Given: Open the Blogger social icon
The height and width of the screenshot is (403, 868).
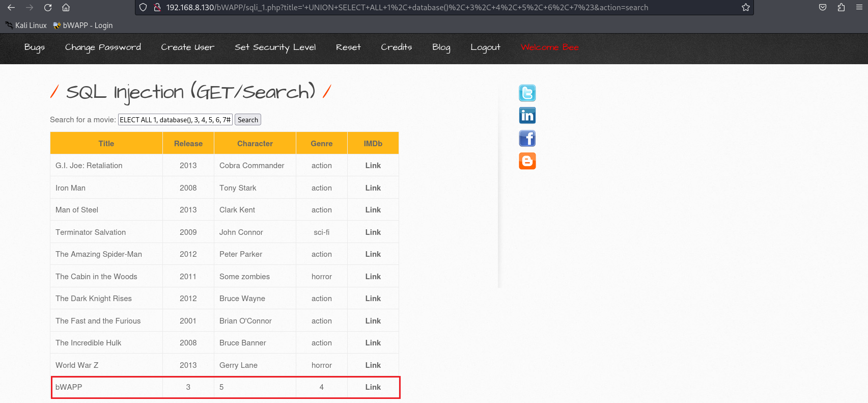Looking at the screenshot, I should click(527, 161).
